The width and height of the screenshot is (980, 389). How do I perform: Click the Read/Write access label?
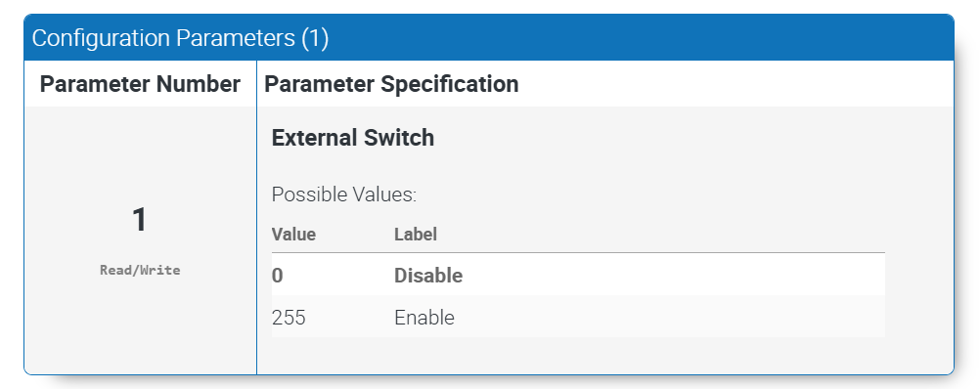point(140,271)
